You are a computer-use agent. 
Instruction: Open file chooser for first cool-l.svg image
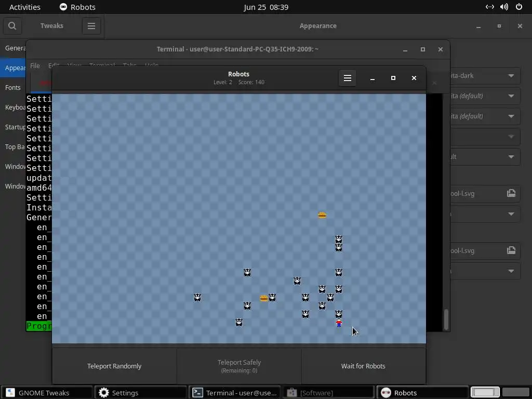click(x=511, y=193)
